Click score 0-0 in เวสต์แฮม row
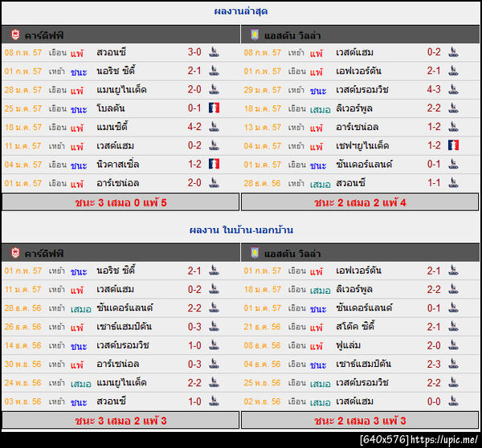The image size is (482, 448). 434,401
